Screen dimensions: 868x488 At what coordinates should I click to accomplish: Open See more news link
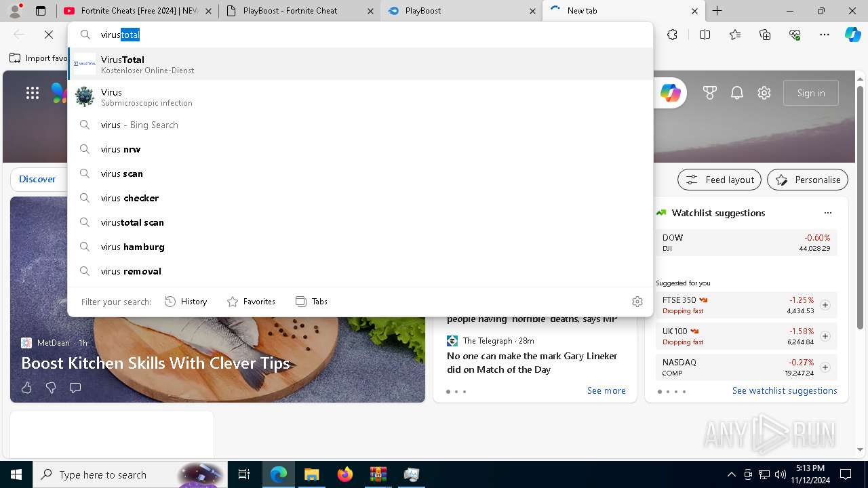606,390
